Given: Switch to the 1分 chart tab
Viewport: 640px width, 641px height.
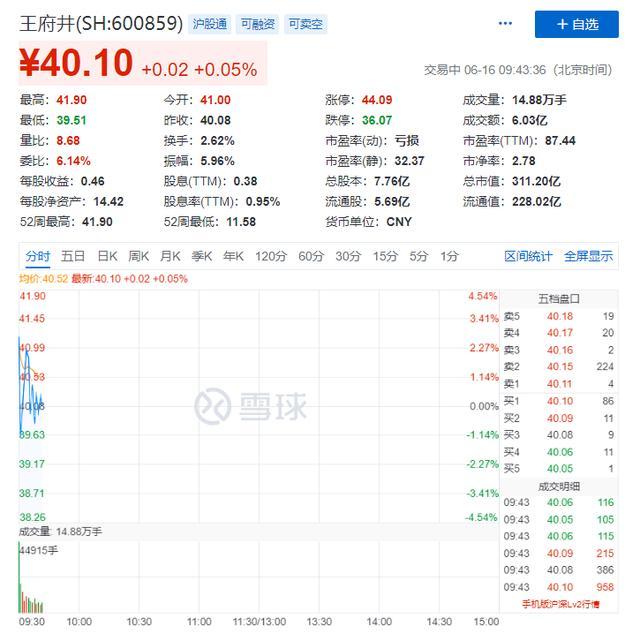Looking at the screenshot, I should (x=449, y=256).
